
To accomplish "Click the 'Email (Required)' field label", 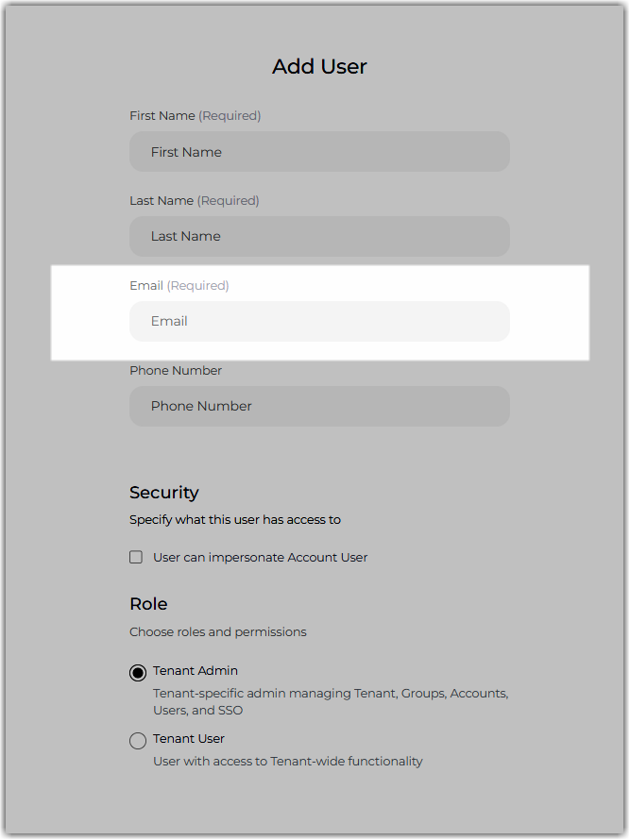I will coord(179,286).
